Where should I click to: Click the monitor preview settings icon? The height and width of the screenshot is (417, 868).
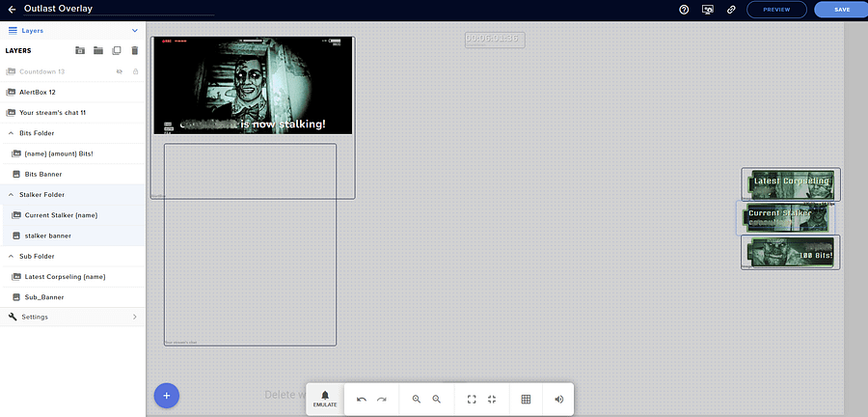point(707,10)
